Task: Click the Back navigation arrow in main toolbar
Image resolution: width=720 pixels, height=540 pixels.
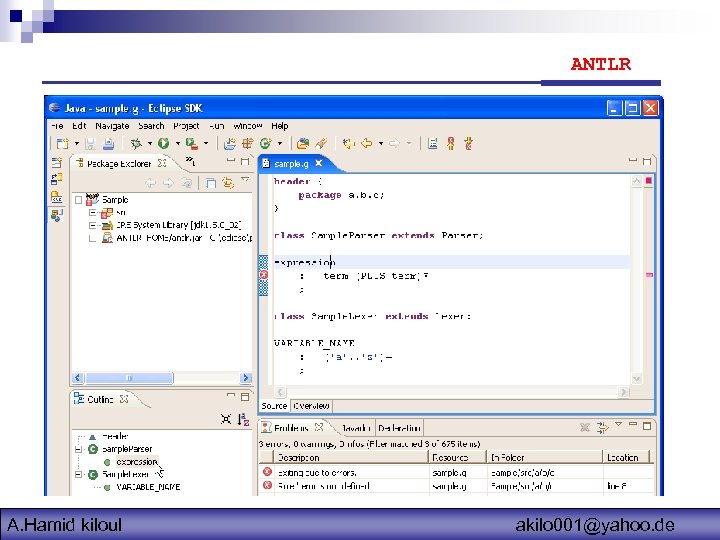Action: point(366,144)
